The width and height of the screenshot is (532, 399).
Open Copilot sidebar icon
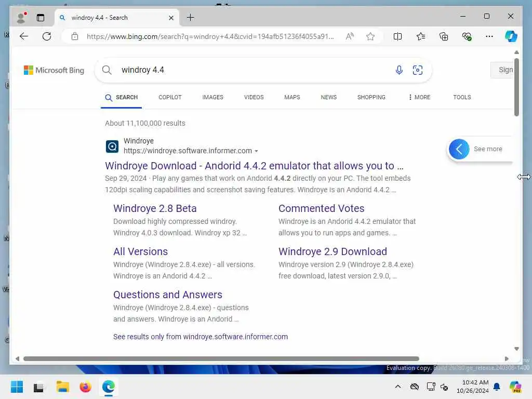click(x=511, y=36)
